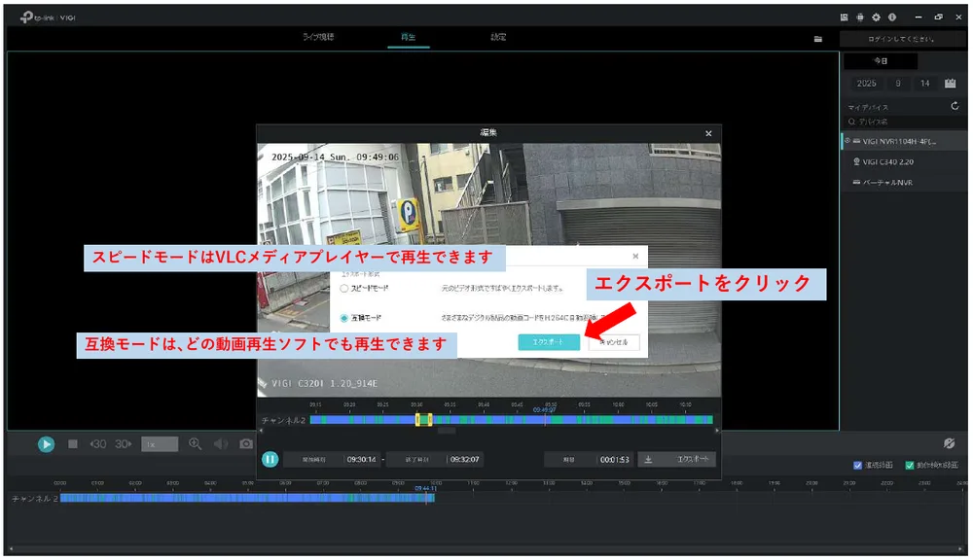Click the 09:44:11 playhead marker on main timeline

coord(426,489)
